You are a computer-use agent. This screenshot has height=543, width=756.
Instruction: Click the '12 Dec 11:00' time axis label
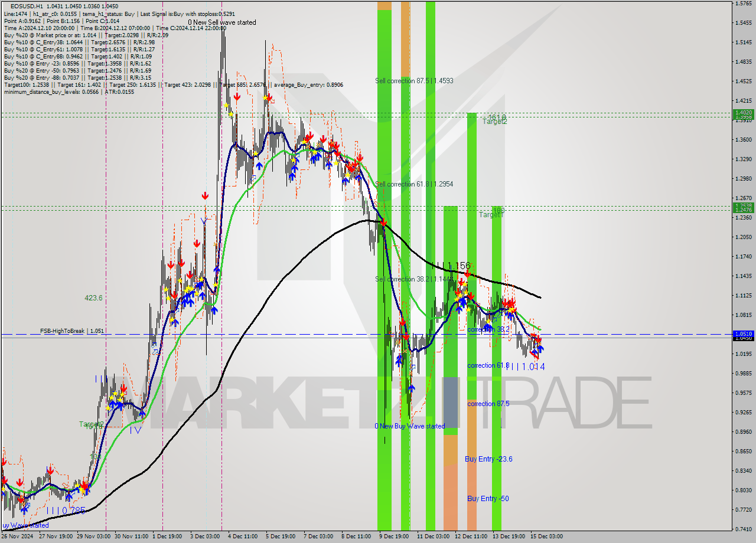pyautogui.click(x=471, y=537)
